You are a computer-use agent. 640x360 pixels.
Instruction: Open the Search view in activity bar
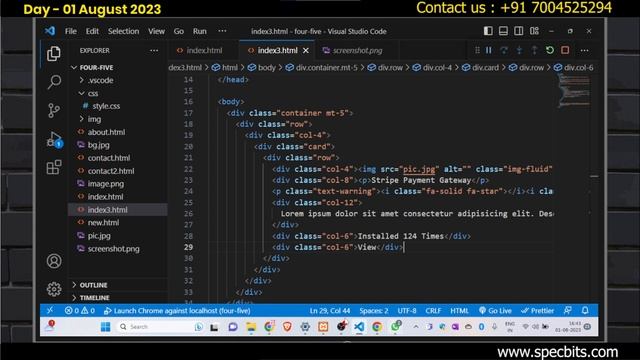[x=54, y=82]
